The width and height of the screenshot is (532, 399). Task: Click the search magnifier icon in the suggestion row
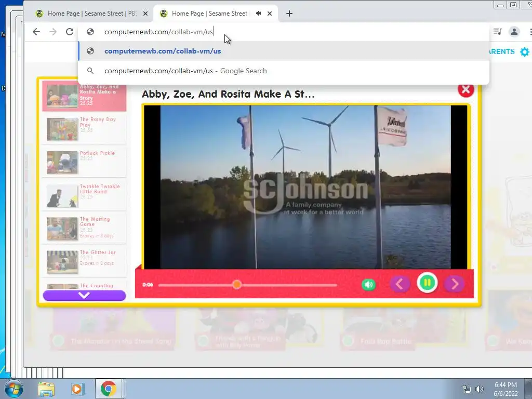(x=90, y=71)
